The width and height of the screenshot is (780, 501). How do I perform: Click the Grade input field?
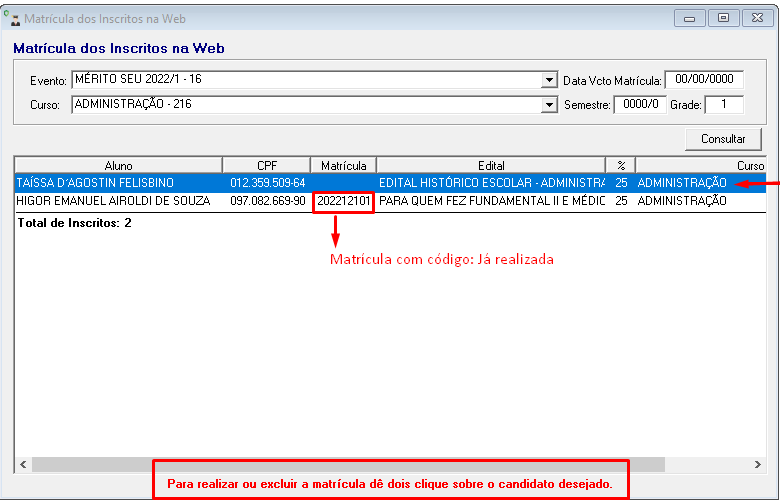[x=724, y=104]
